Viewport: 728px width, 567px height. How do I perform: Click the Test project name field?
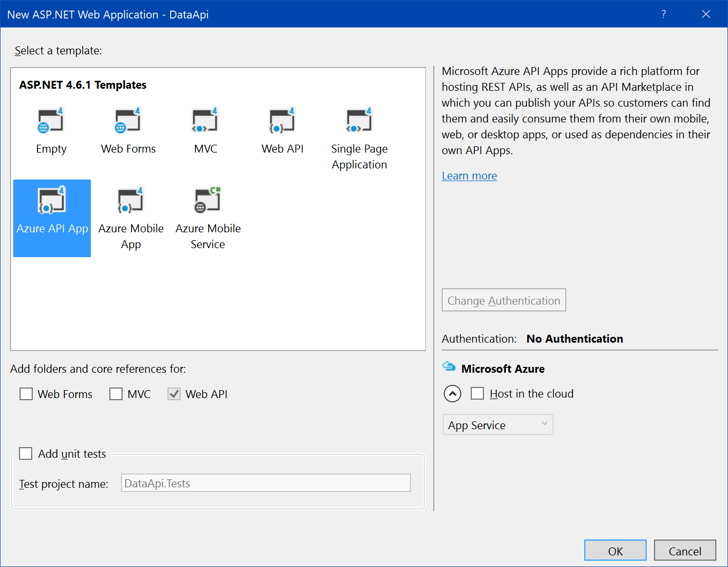click(x=266, y=483)
